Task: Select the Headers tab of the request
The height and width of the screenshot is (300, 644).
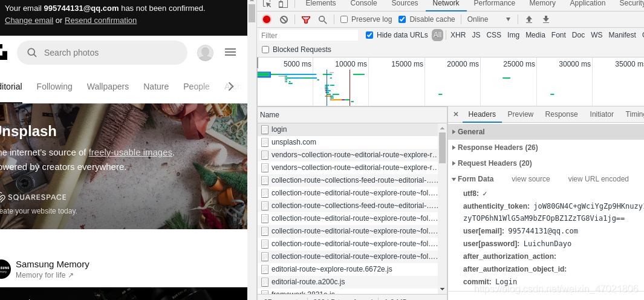Action: [482, 114]
